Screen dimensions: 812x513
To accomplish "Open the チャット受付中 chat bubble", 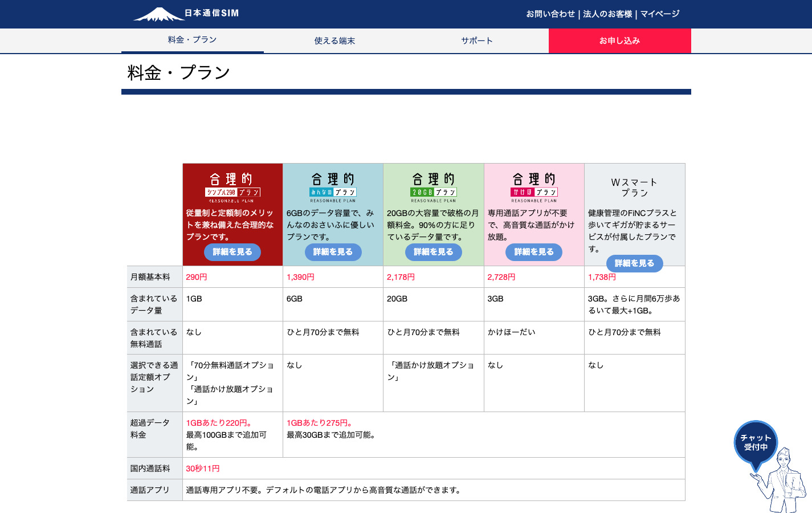I will coord(755,443).
